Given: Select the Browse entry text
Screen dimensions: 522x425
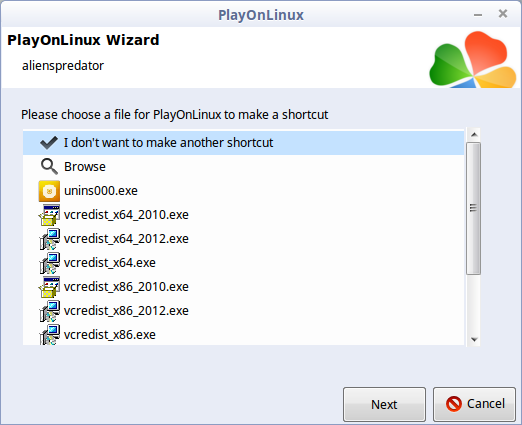Looking at the screenshot, I should 85,167.
